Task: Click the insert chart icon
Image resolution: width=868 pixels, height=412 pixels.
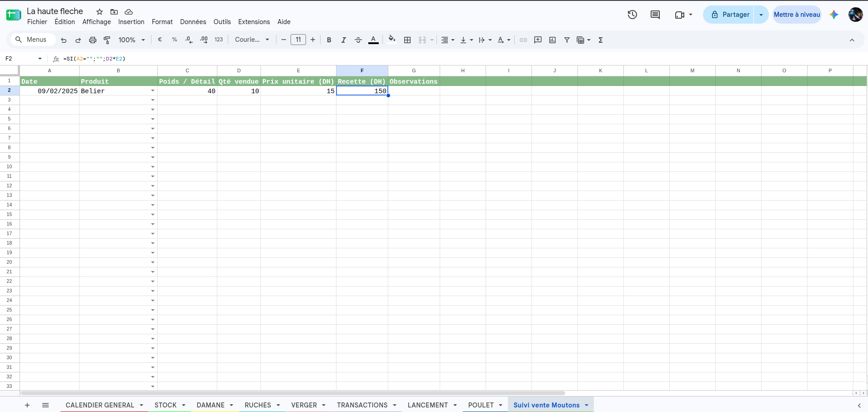Action: (x=552, y=40)
